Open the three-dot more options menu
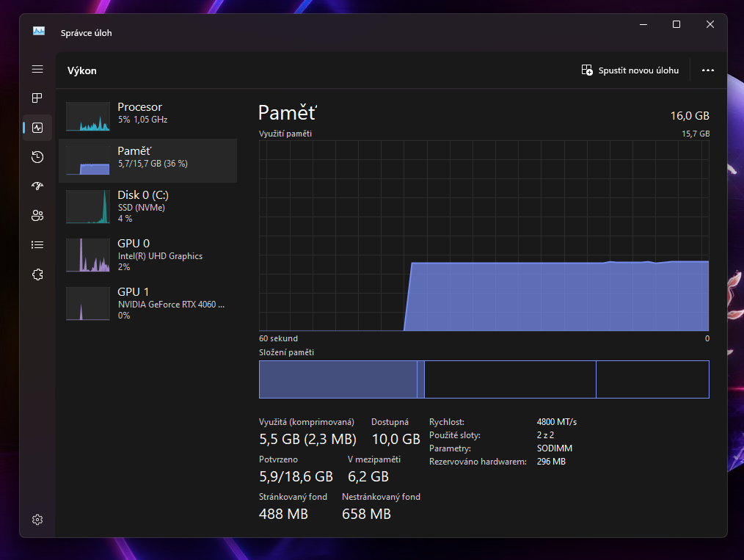 [x=707, y=70]
